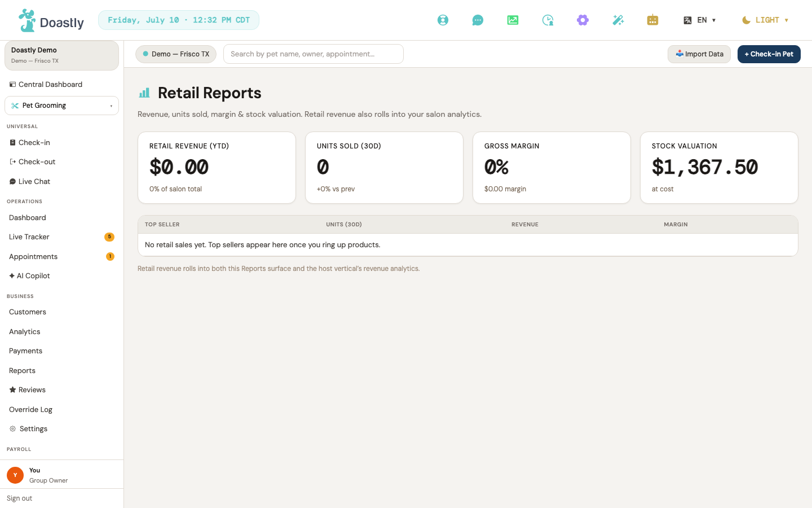Click the magic wand icon in the header

tap(618, 20)
